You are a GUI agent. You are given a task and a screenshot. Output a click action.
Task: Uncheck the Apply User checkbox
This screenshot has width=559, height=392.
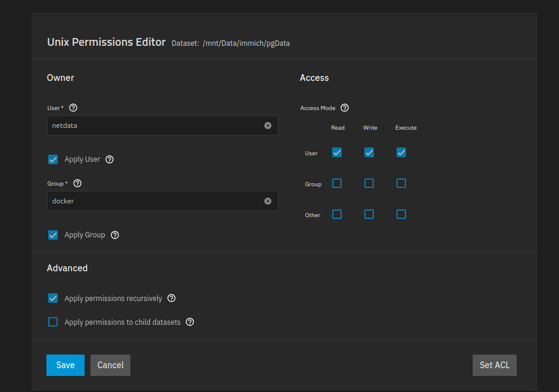pyautogui.click(x=53, y=159)
